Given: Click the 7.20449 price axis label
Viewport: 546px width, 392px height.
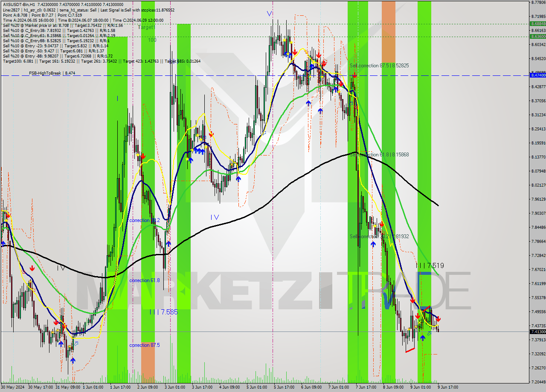Looking at the screenshot, I should [538, 382].
